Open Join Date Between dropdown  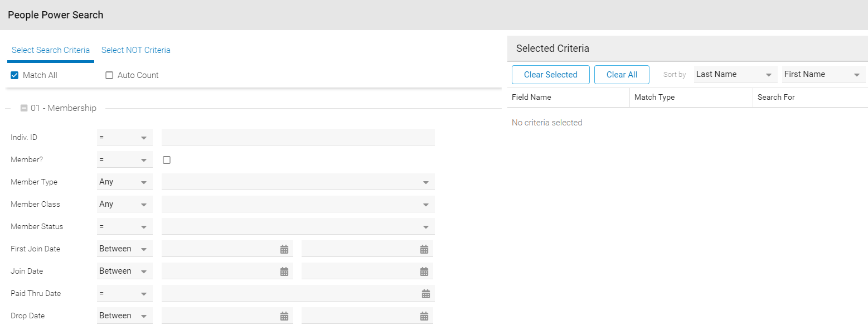click(125, 271)
